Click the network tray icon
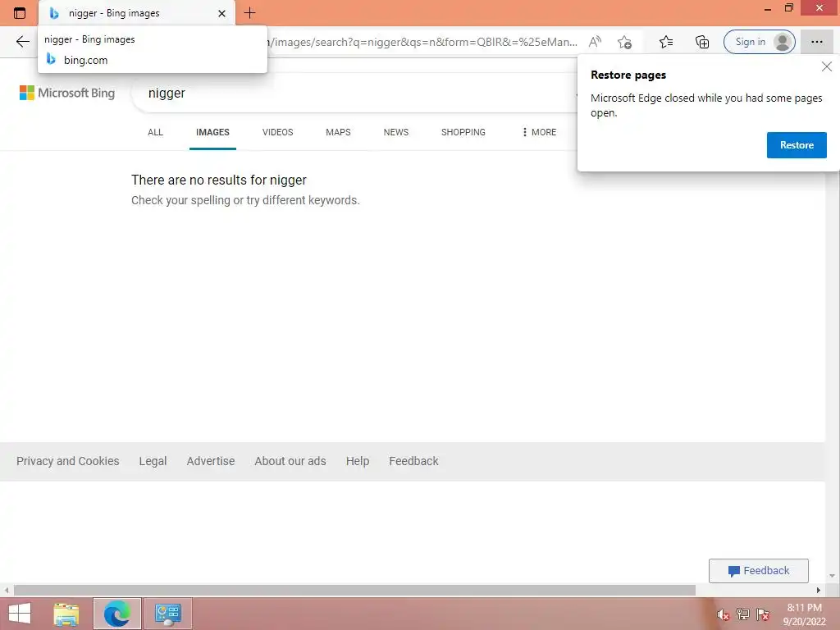Viewport: 840px width, 630px height. [x=742, y=614]
